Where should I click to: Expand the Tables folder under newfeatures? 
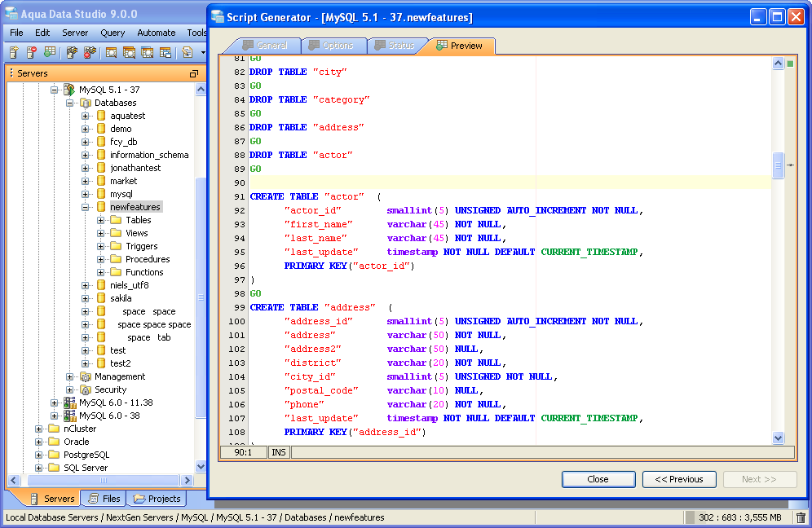[x=101, y=220]
